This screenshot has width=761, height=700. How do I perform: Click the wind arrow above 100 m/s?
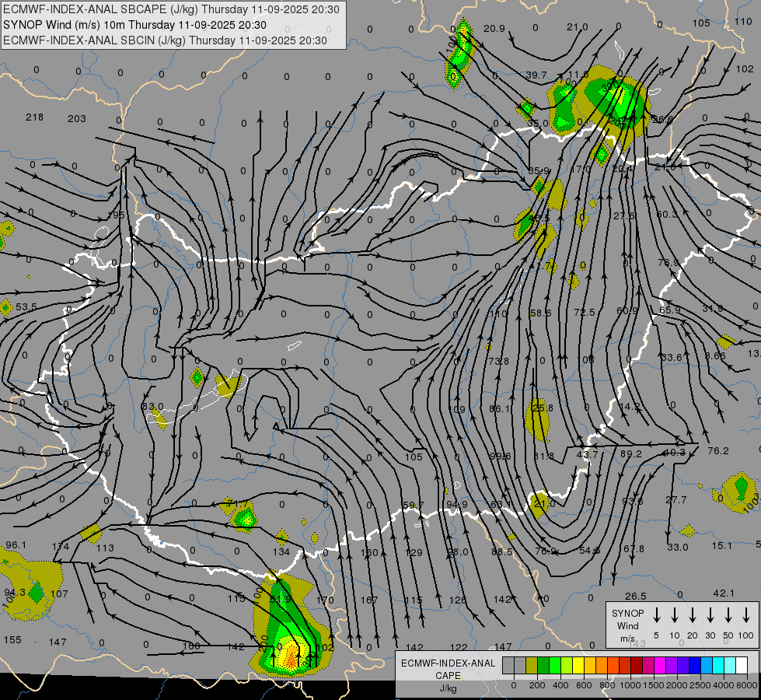point(746,615)
